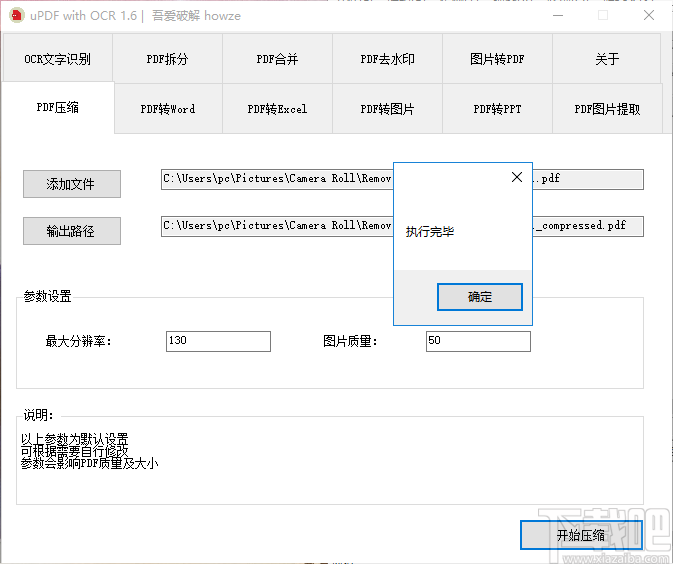Click the 开始压缩 button

[581, 535]
